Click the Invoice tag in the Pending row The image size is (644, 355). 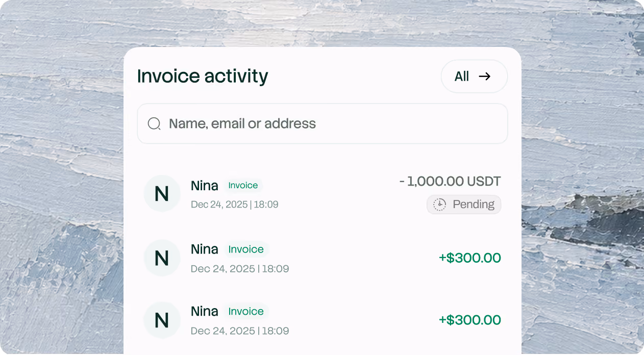click(243, 186)
